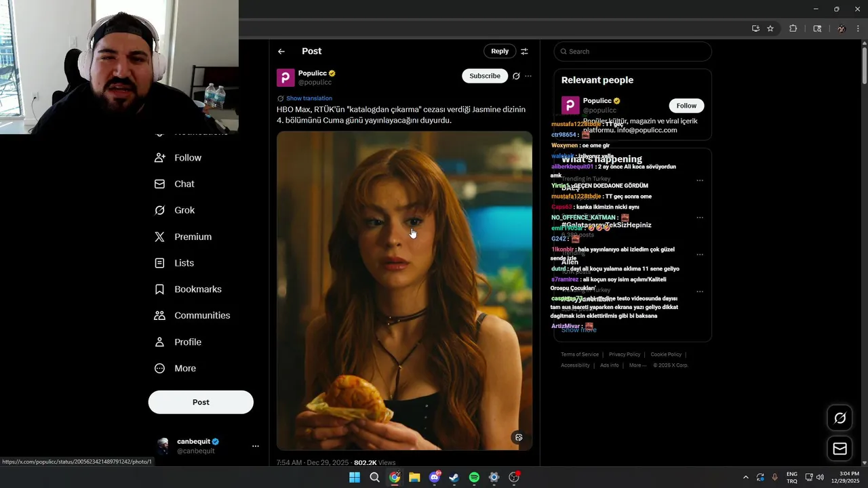This screenshot has height=488, width=868.
Task: Open options for first trending item
Action: point(700,181)
